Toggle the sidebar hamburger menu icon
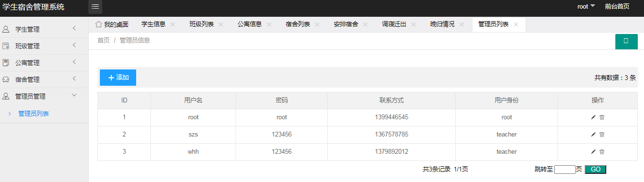This screenshot has width=644, height=182. click(x=95, y=7)
